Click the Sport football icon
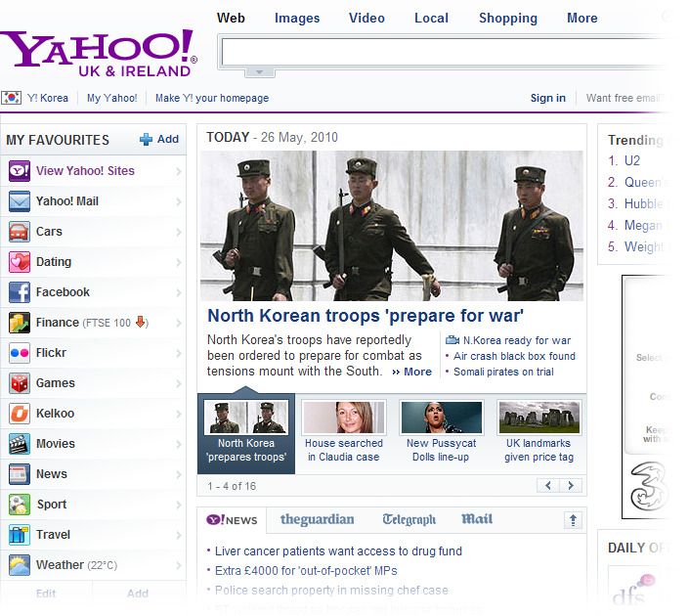Viewport: 689px width, 616px height. [20, 505]
